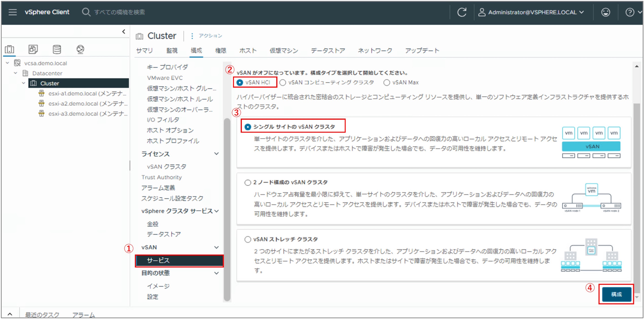This screenshot has width=644, height=319.
Task: Switch to Hosts and Clusters inventory icon
Action: click(x=10, y=49)
